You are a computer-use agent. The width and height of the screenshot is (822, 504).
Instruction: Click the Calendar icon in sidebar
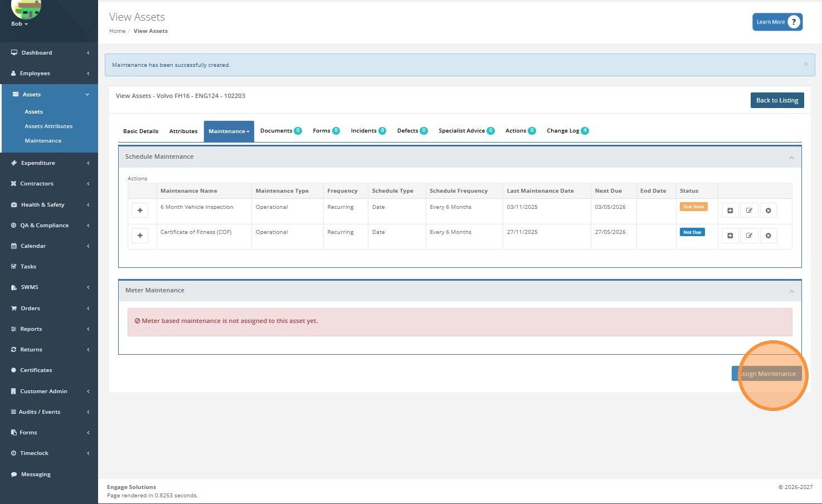pyautogui.click(x=13, y=246)
